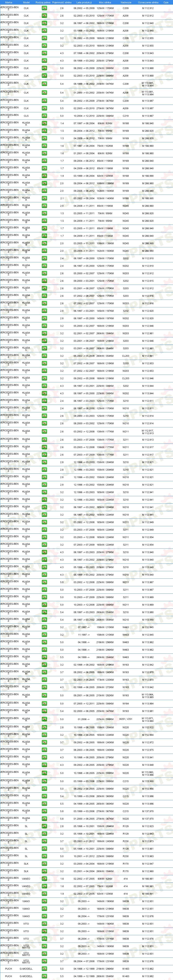Click the Marka column header
Screen dimensions: 173x980
[9, 2]
